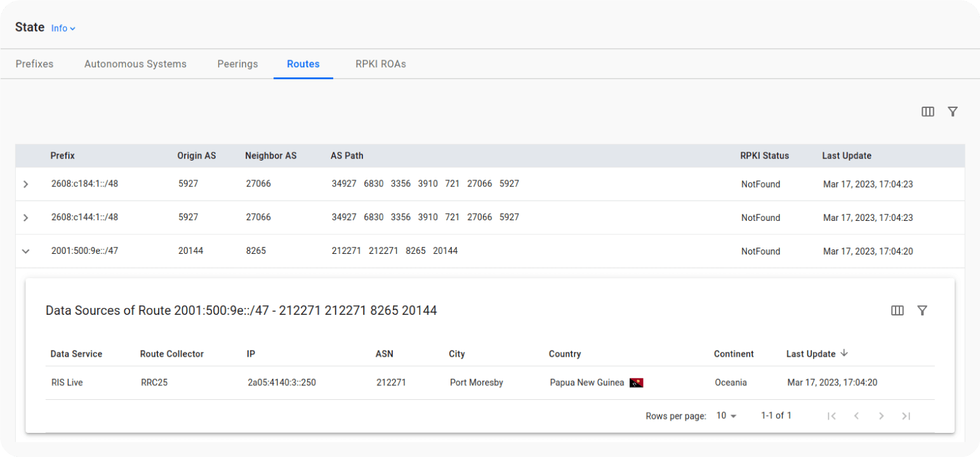The width and height of the screenshot is (980, 457).
Task: Expand the 2608:c184:1::/48 route row
Action: coord(25,184)
